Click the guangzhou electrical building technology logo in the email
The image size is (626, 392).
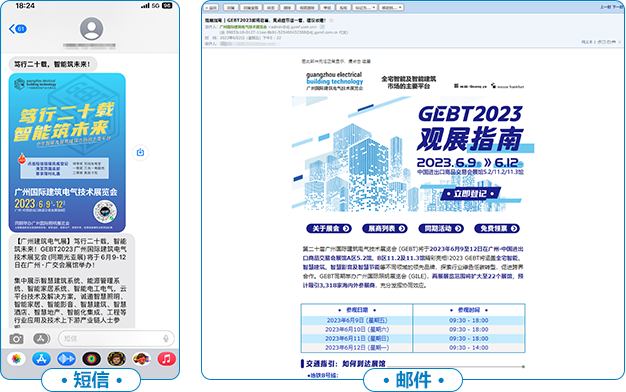pyautogui.click(x=334, y=81)
